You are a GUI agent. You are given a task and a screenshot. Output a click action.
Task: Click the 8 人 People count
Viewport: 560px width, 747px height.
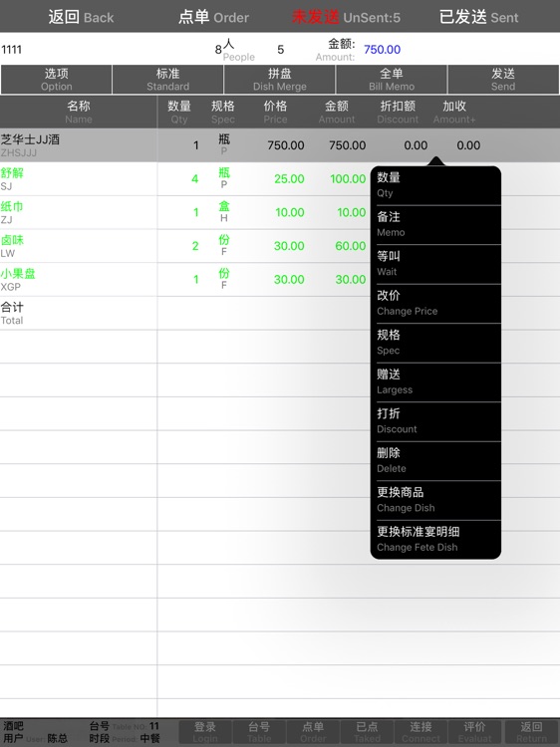coord(234,50)
